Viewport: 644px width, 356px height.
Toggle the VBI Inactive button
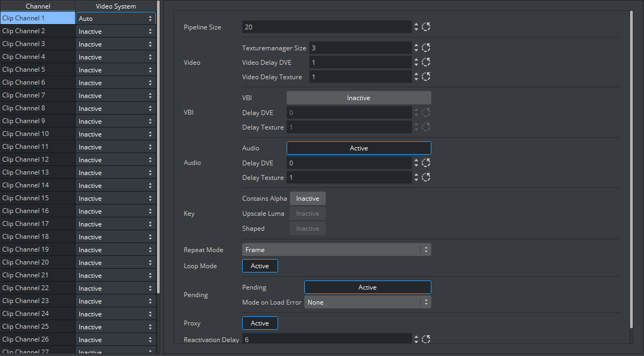(358, 98)
